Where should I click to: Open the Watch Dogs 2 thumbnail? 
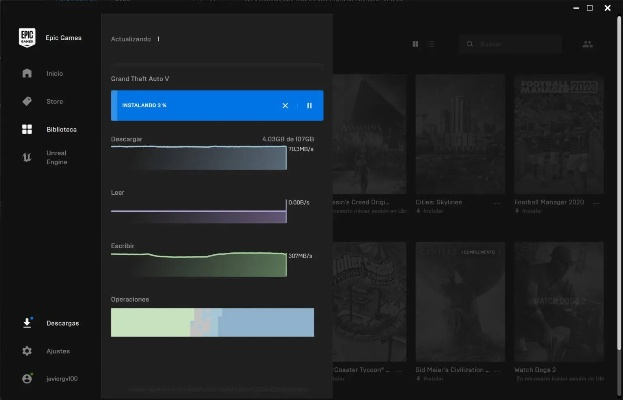[559, 302]
